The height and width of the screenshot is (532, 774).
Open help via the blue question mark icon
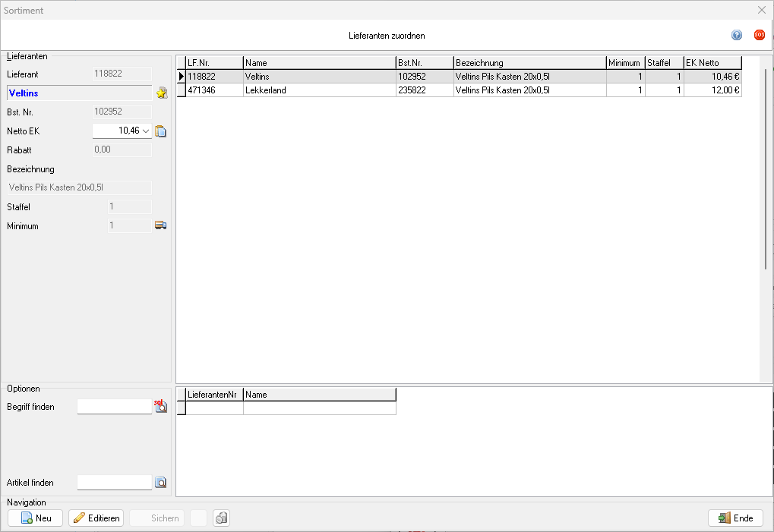click(737, 35)
